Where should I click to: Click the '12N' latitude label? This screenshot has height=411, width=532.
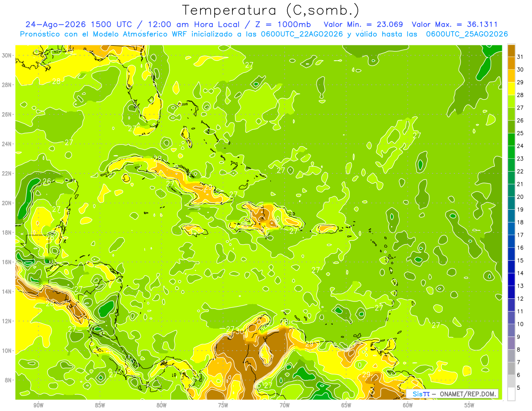8,321
